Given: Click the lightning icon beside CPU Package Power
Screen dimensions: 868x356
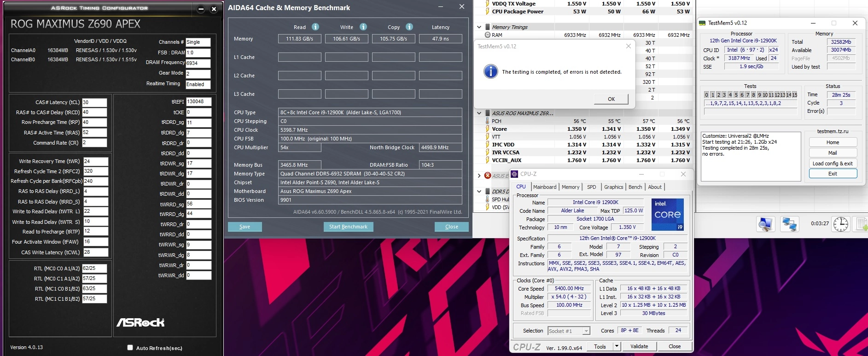Looking at the screenshot, I should (488, 12).
